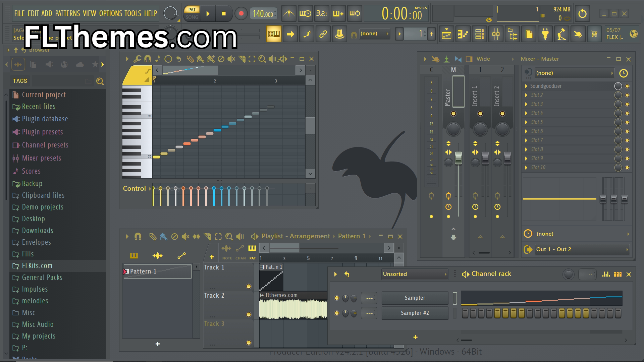This screenshot has height=362, width=644.
Task: Mute the Sampler channel LED
Action: [x=337, y=298]
